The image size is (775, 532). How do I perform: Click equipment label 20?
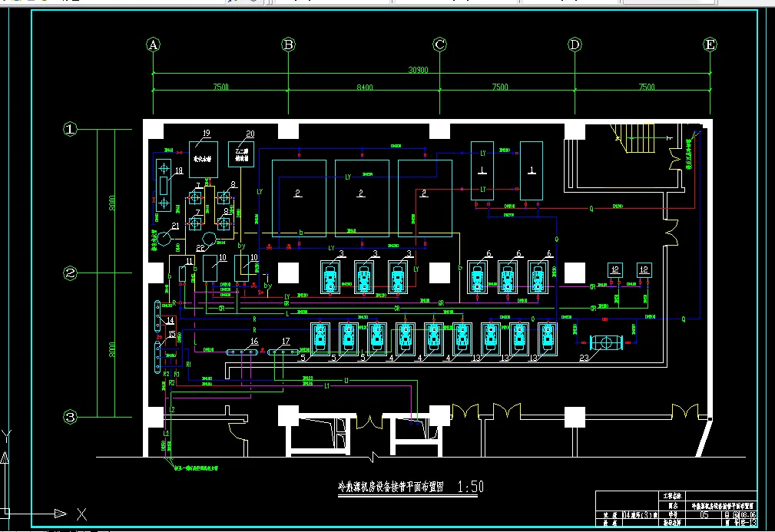point(250,134)
